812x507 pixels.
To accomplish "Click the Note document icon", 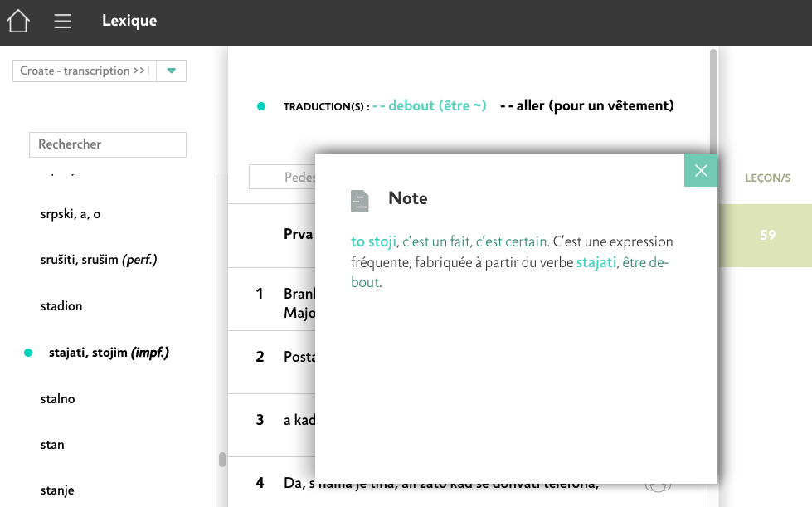I will (359, 200).
